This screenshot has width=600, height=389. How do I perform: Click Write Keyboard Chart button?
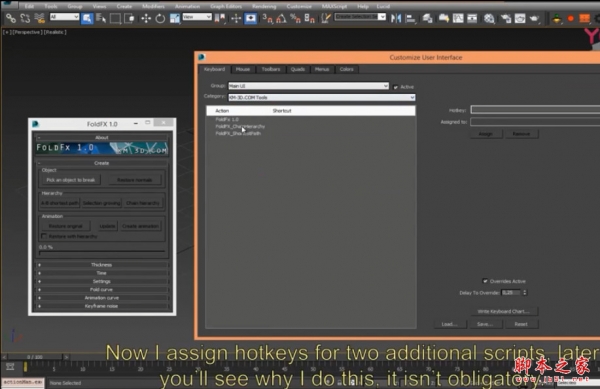[x=503, y=311]
